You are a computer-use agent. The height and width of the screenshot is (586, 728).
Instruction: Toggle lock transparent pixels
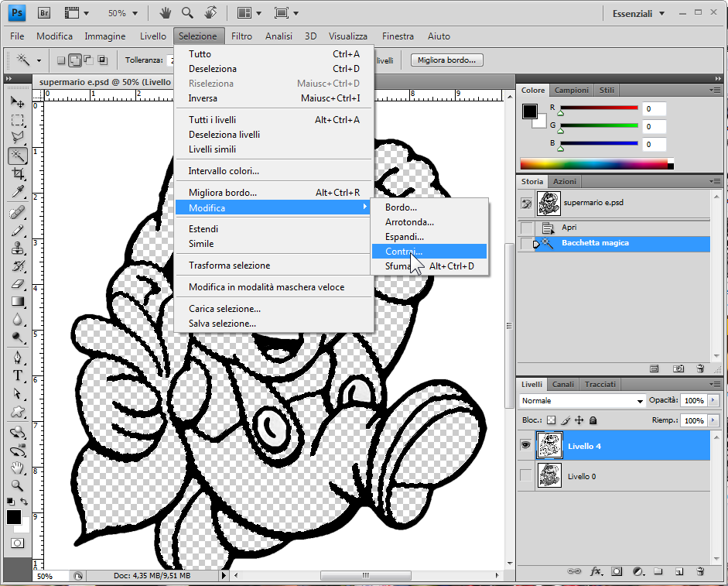(551, 420)
